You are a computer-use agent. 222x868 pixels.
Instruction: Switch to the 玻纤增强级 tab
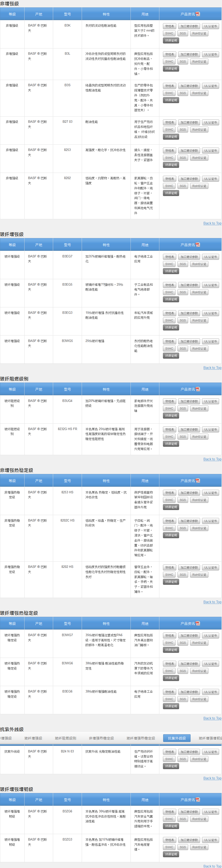tap(33, 738)
